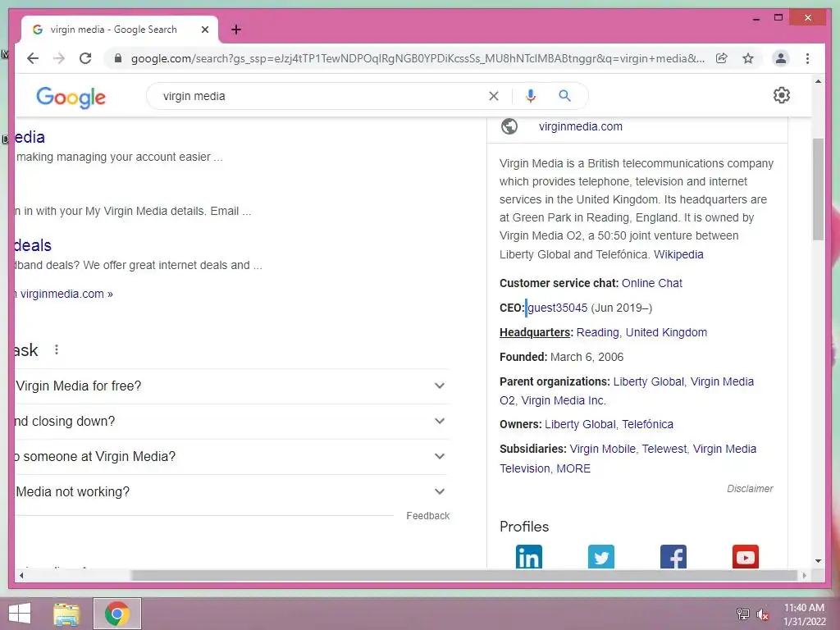Clear the search query text
This screenshot has height=630, width=840.
pyautogui.click(x=493, y=96)
